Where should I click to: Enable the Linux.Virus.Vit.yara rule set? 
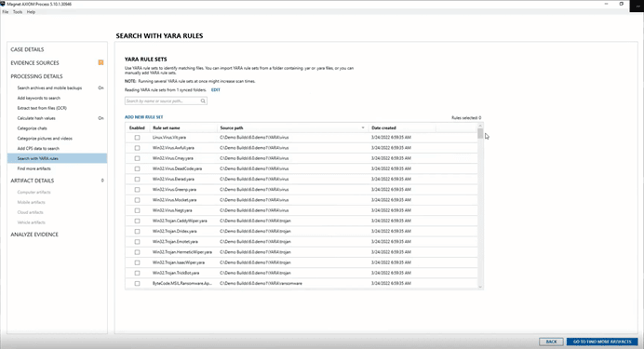click(x=137, y=138)
